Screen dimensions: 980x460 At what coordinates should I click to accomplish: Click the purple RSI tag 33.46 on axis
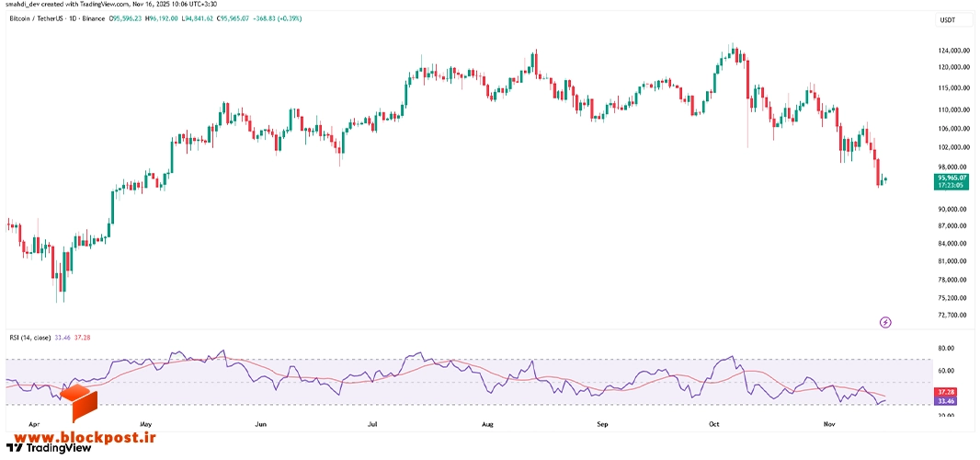(948, 400)
